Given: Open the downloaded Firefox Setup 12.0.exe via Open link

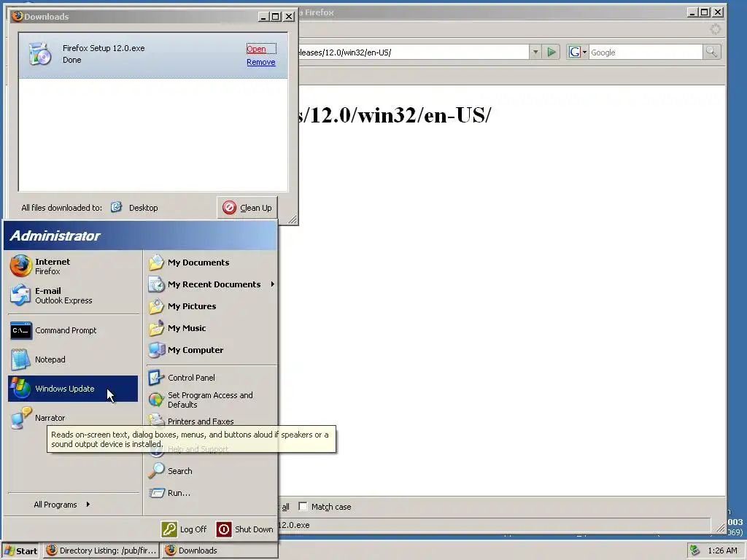Looking at the screenshot, I should pos(256,49).
